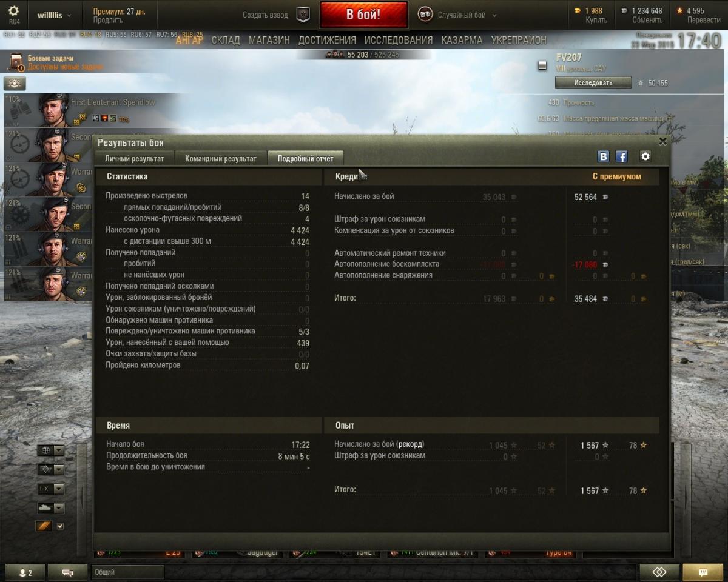Start a battle with В бой! button
Viewport: 728px width, 582px height.
point(363,15)
